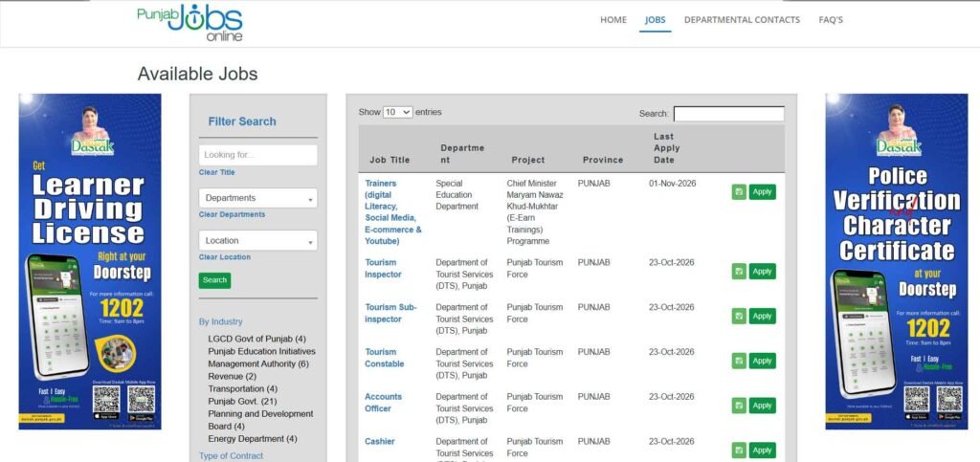Open Tourism Constable job title link
Viewport: 980px width, 462px height.
pos(385,358)
